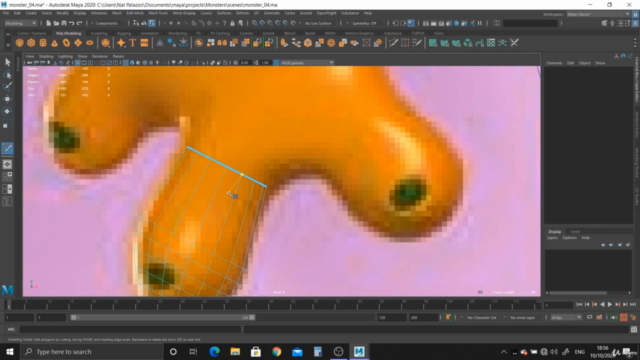Click the New Scene icon
Viewport: 640px width, 360px height.
point(49,23)
